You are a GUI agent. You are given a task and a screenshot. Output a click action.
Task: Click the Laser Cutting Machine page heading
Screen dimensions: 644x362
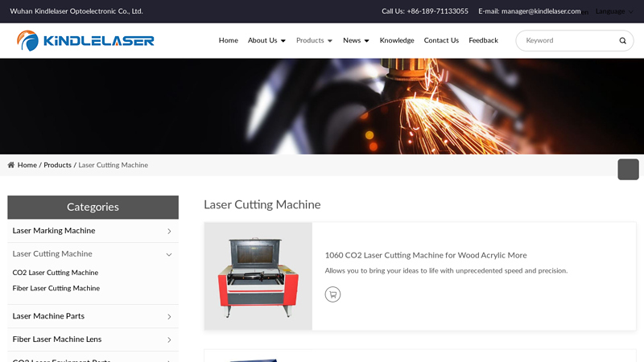[262, 205]
